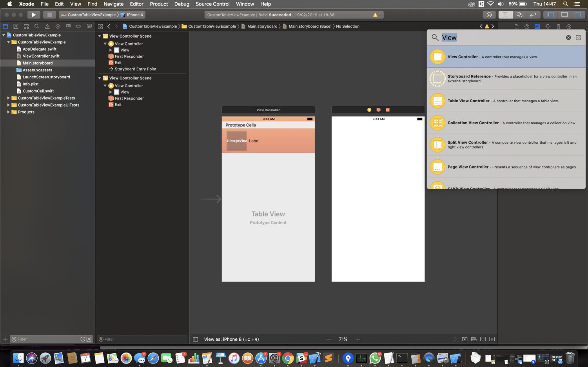The height and width of the screenshot is (367, 588).
Task: Open ViewController.swift in the navigator
Action: (41, 56)
